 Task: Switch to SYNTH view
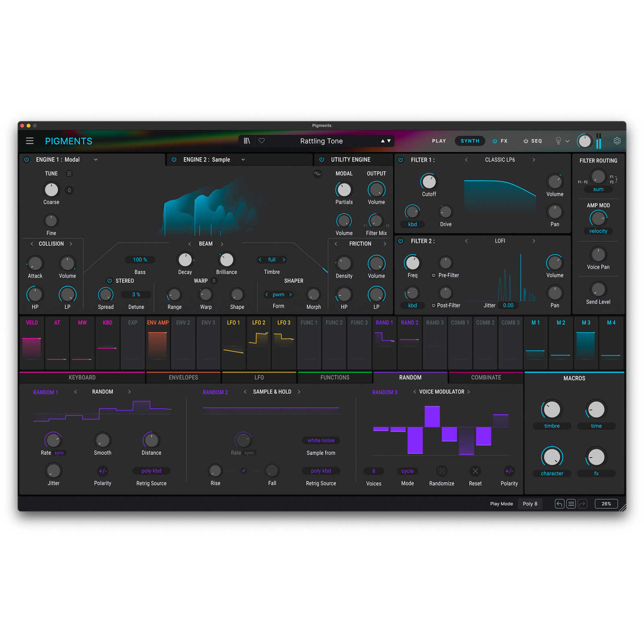pyautogui.click(x=470, y=141)
